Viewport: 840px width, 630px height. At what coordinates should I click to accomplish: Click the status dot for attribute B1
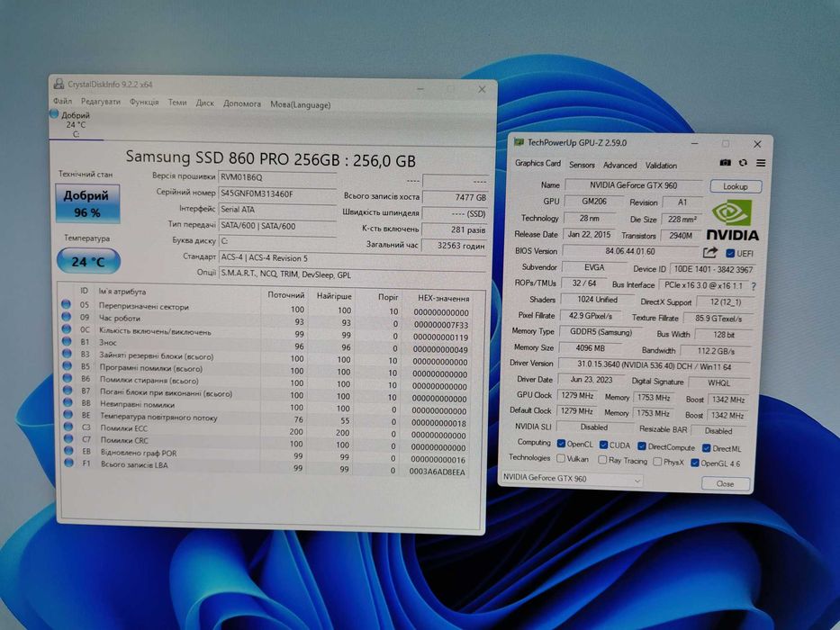pyautogui.click(x=67, y=341)
